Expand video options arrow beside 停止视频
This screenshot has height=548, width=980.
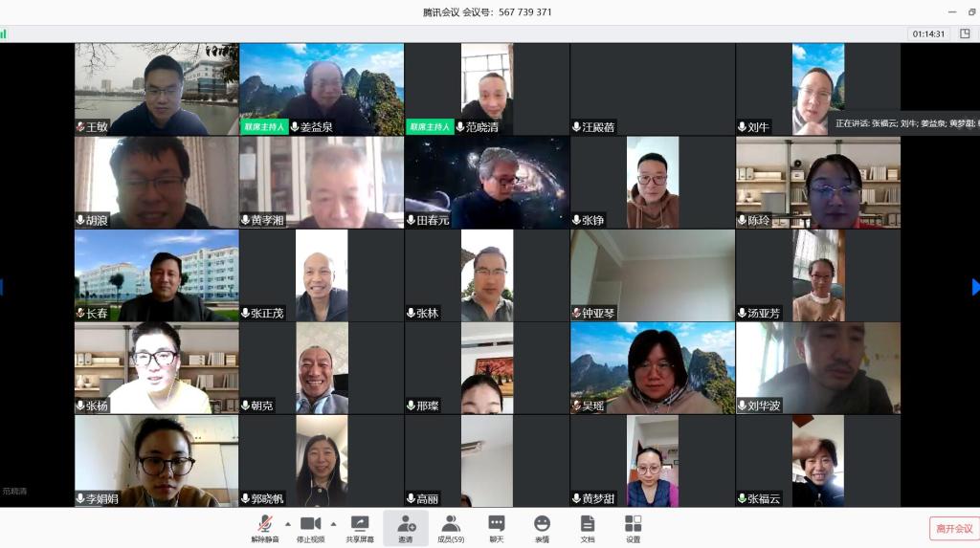(x=333, y=524)
